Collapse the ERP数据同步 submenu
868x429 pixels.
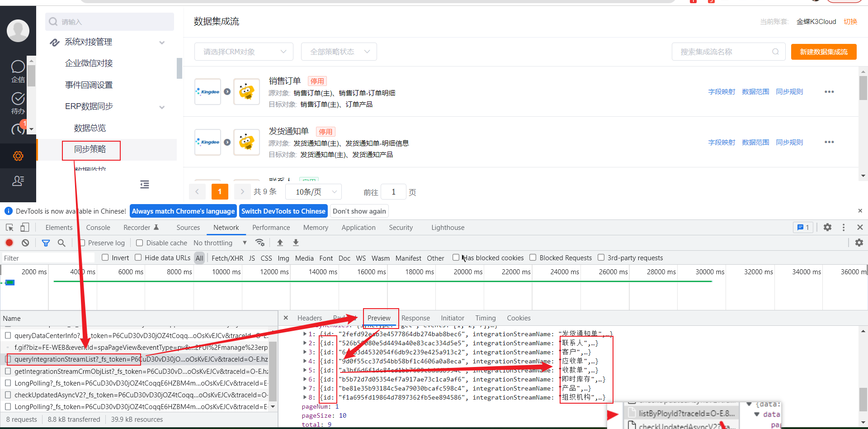point(162,107)
